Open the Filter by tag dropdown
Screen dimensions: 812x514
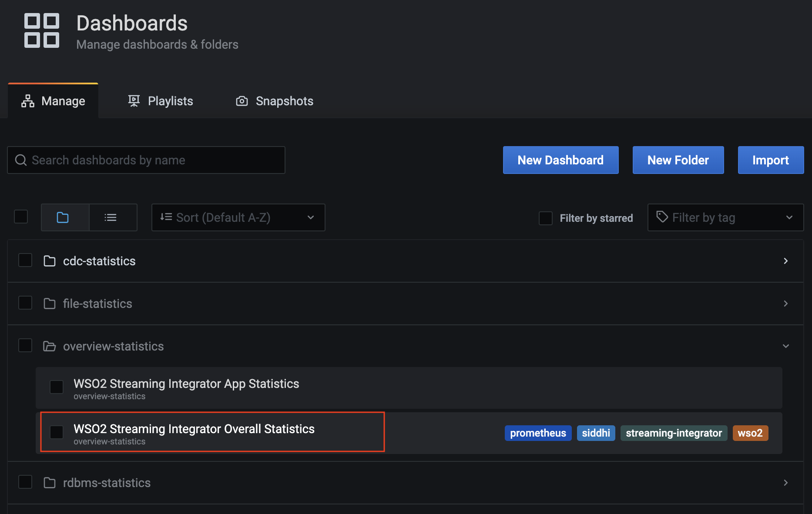[x=725, y=217]
